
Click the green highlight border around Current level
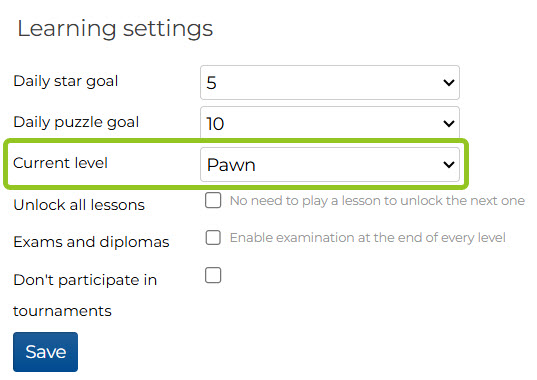click(x=236, y=140)
